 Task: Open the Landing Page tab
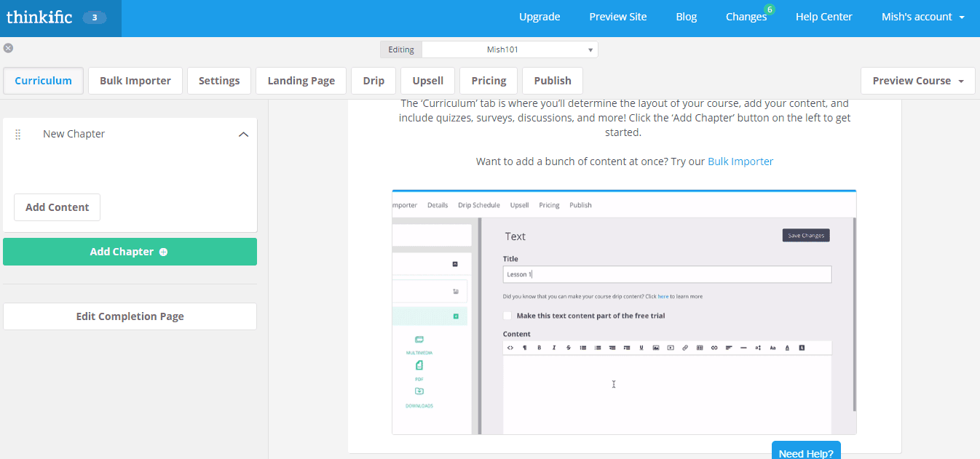click(301, 81)
